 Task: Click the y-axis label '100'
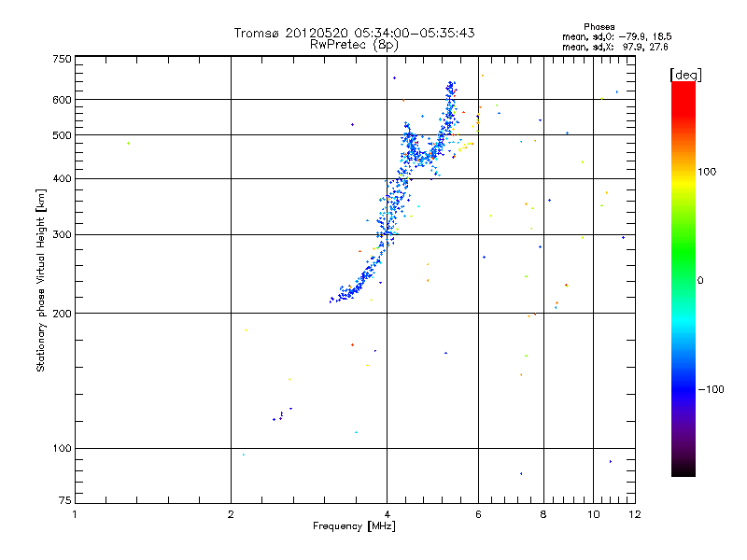pyautogui.click(x=62, y=449)
